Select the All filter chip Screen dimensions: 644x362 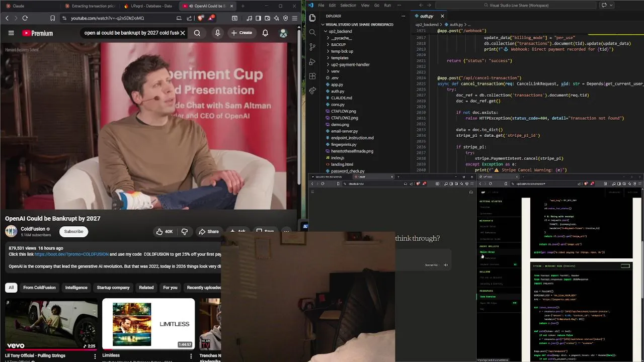click(x=11, y=288)
